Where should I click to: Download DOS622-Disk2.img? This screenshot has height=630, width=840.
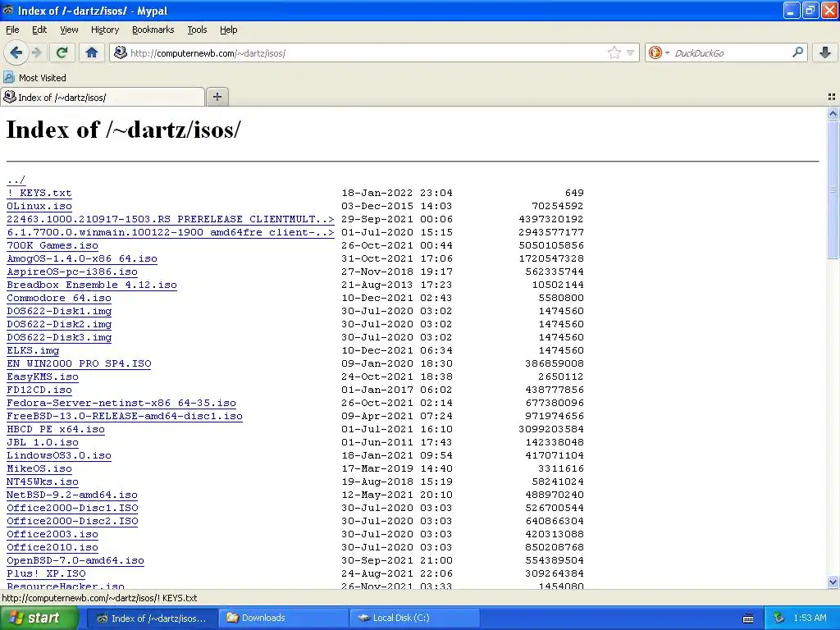coord(59,324)
